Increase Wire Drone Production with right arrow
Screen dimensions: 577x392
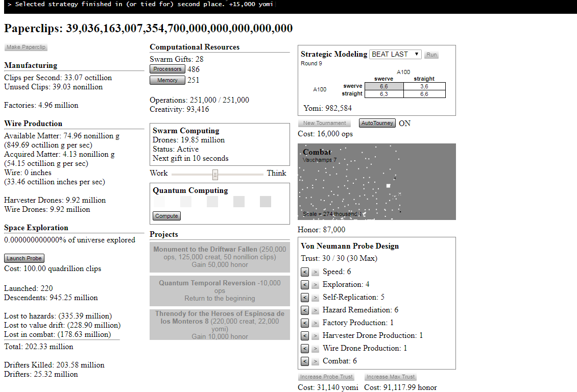point(315,349)
